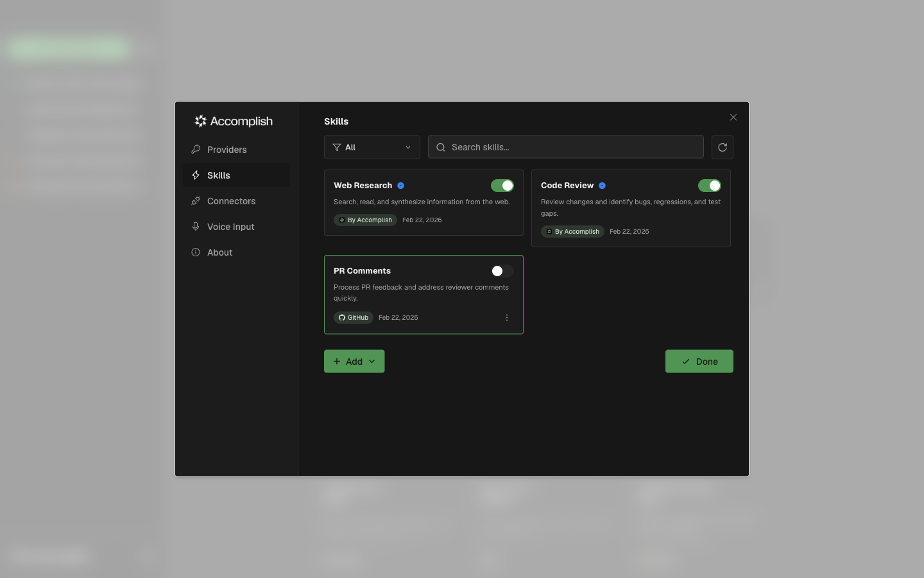
Task: Refresh the skills list
Action: click(x=723, y=147)
